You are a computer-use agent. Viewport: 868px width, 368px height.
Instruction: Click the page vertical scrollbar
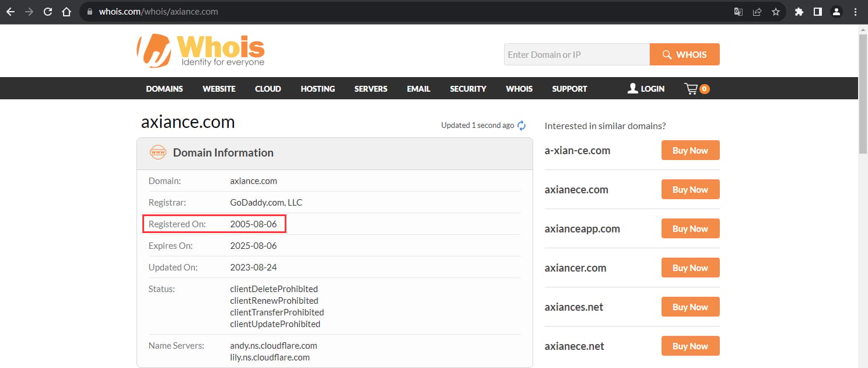pyautogui.click(x=863, y=93)
